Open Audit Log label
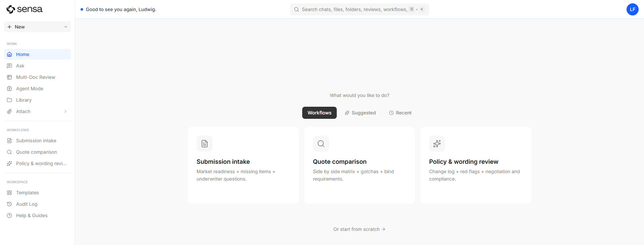The image size is (644, 245). [26, 204]
